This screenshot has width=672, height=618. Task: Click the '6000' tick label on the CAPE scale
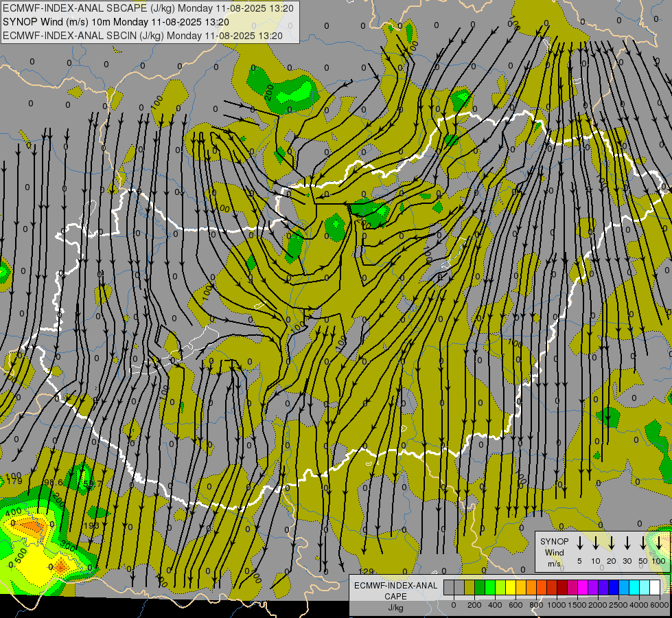click(x=660, y=605)
